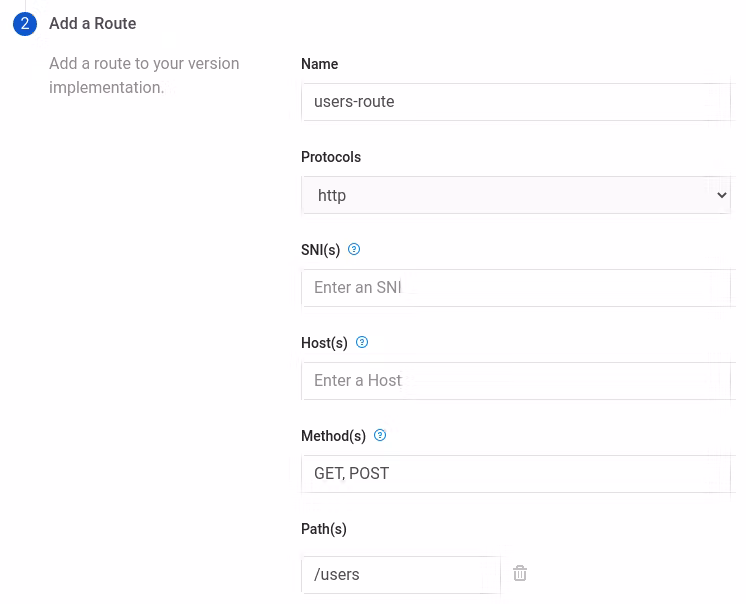Click the Protocols field label
746x604 pixels.
click(331, 157)
